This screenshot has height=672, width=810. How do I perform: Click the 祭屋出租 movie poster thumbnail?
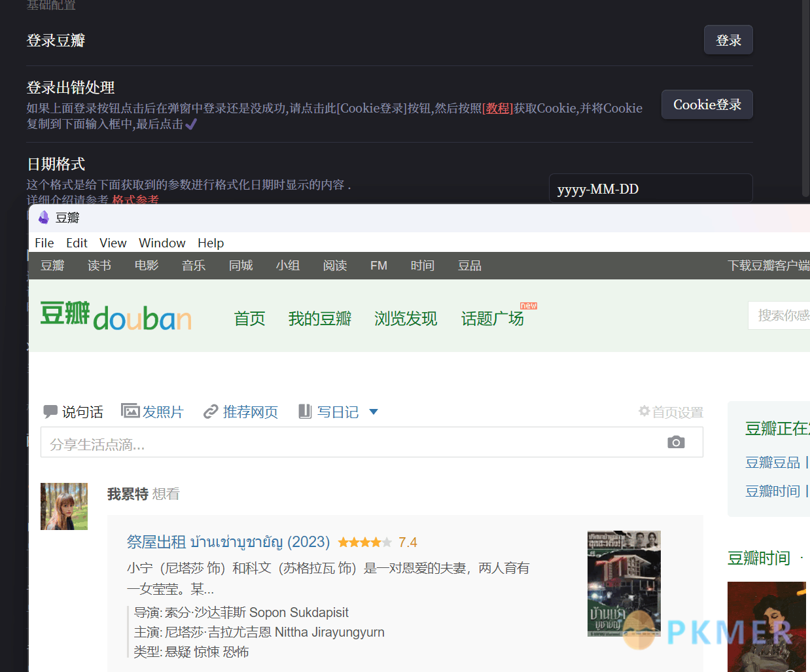624,583
